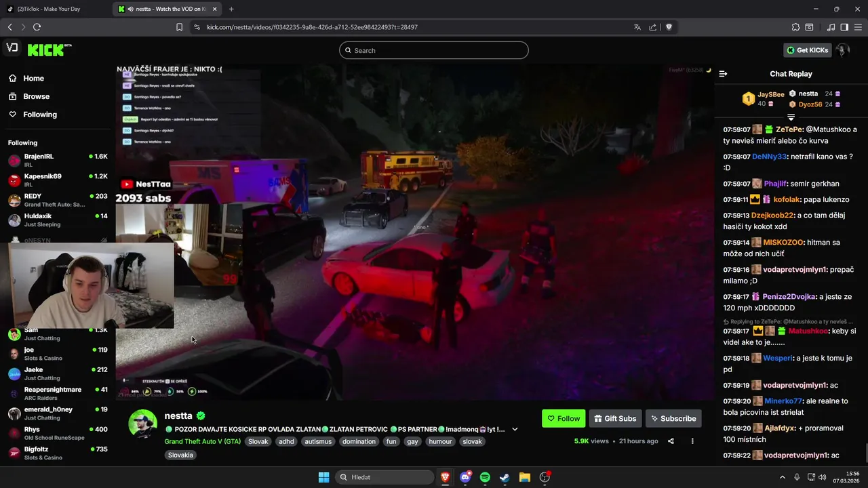Expand the chat leaderboard chevron
The image size is (868, 488).
point(791,117)
